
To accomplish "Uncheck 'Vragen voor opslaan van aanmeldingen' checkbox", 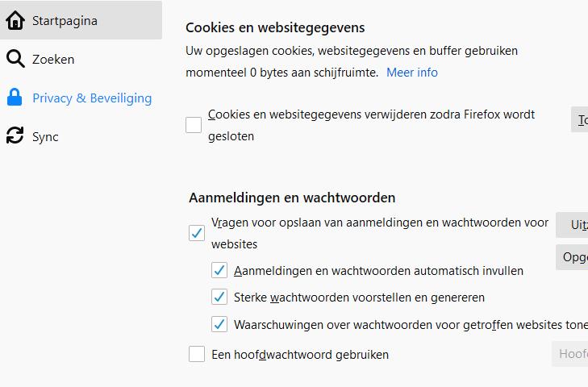I will click(197, 233).
